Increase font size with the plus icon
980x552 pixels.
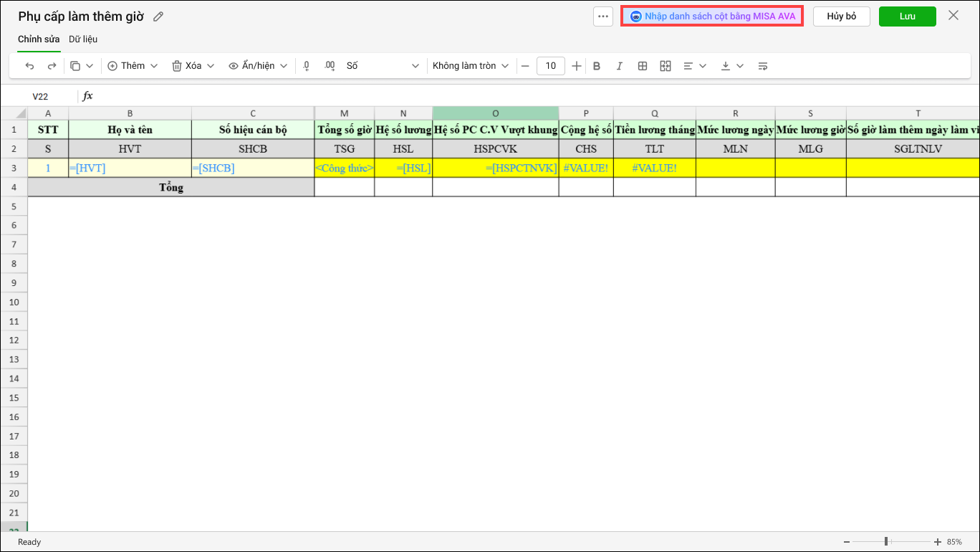point(577,66)
